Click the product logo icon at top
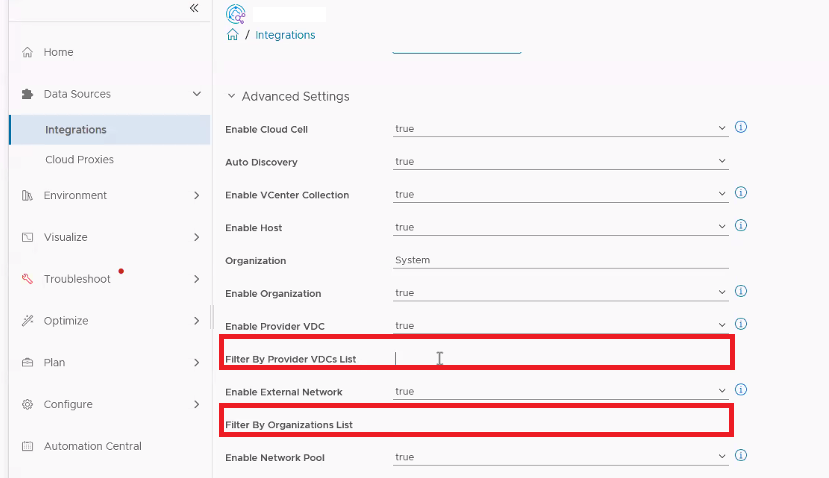Screen dimensions: 829x478 point(236,13)
